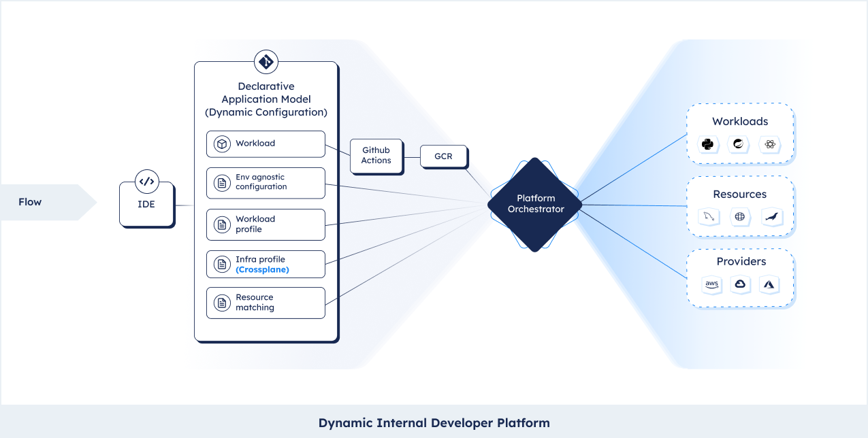Click the React atom icon in Workloads

[770, 144]
